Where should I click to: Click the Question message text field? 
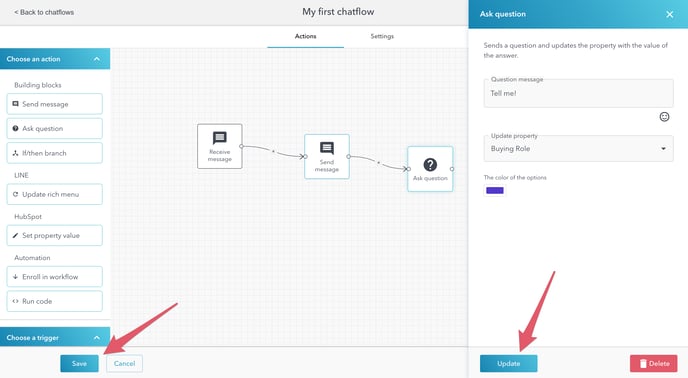[x=578, y=94]
